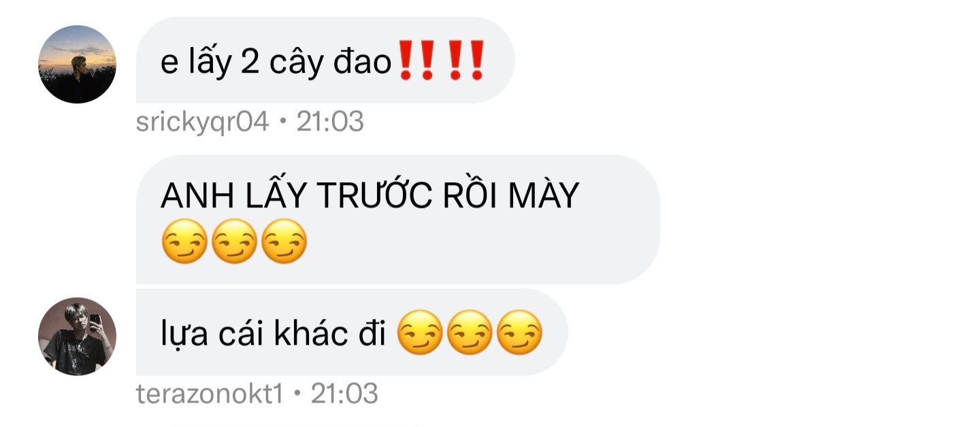
Task: Open the terazonokt1 username link
Action: coord(210,394)
